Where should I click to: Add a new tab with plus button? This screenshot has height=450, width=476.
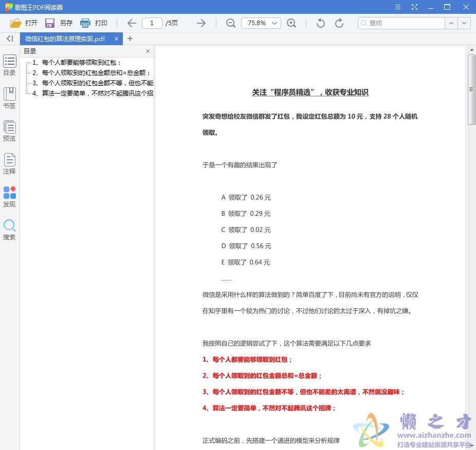click(130, 39)
